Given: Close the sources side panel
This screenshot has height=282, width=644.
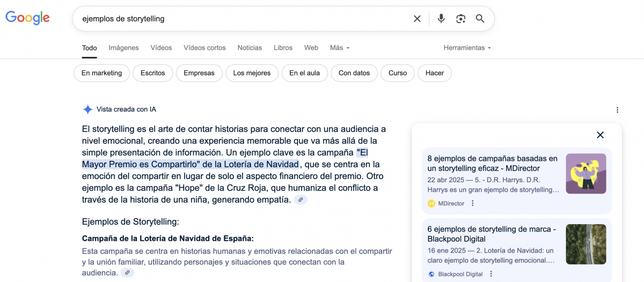Looking at the screenshot, I should pyautogui.click(x=601, y=135).
